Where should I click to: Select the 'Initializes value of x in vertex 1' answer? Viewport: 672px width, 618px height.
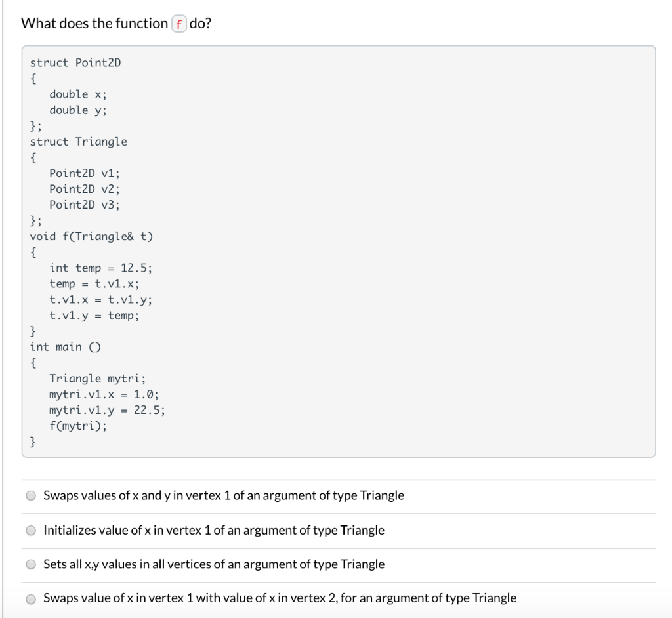[x=31, y=530]
